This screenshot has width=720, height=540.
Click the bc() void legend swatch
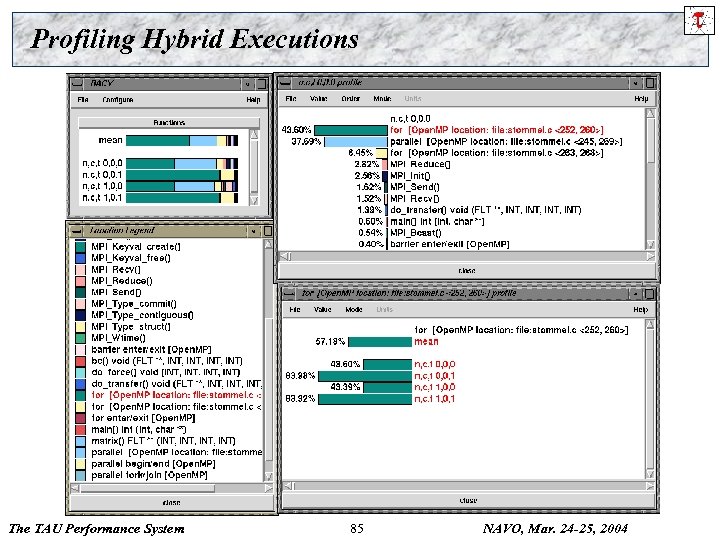point(80,361)
